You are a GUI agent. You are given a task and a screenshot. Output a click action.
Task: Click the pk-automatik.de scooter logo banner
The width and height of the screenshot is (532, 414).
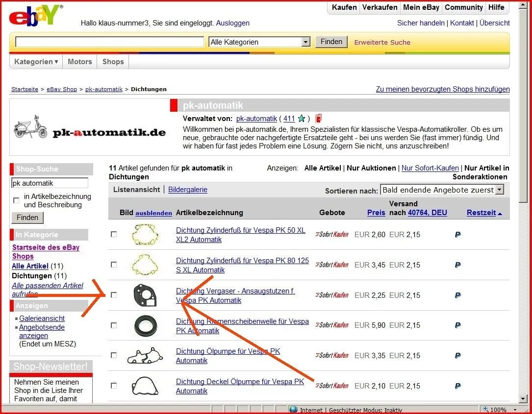[90, 127]
